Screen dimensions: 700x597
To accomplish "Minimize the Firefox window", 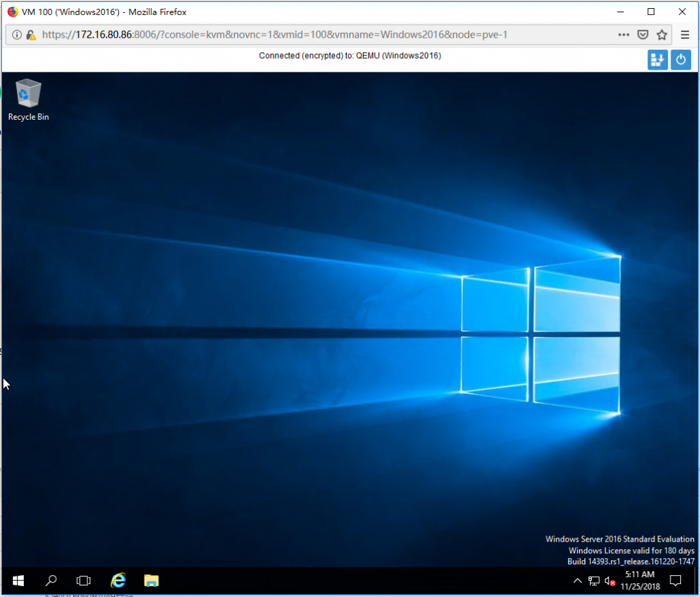I will (621, 12).
